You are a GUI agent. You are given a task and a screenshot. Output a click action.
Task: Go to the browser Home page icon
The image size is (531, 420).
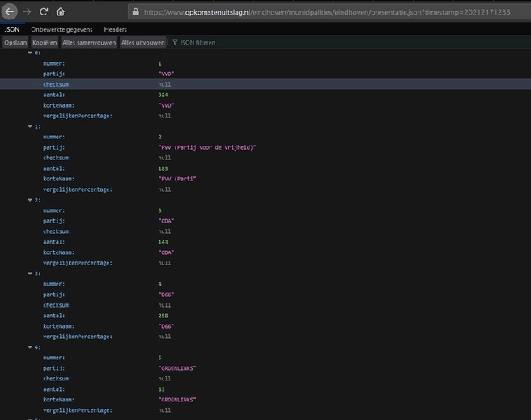tap(60, 12)
